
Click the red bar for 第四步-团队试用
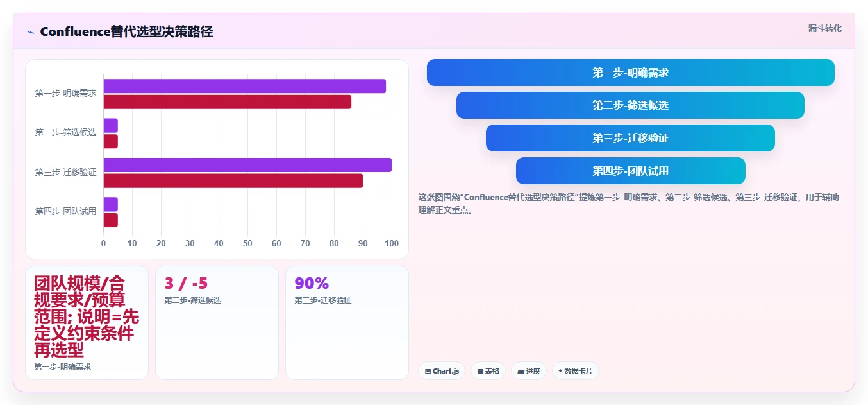coord(110,220)
